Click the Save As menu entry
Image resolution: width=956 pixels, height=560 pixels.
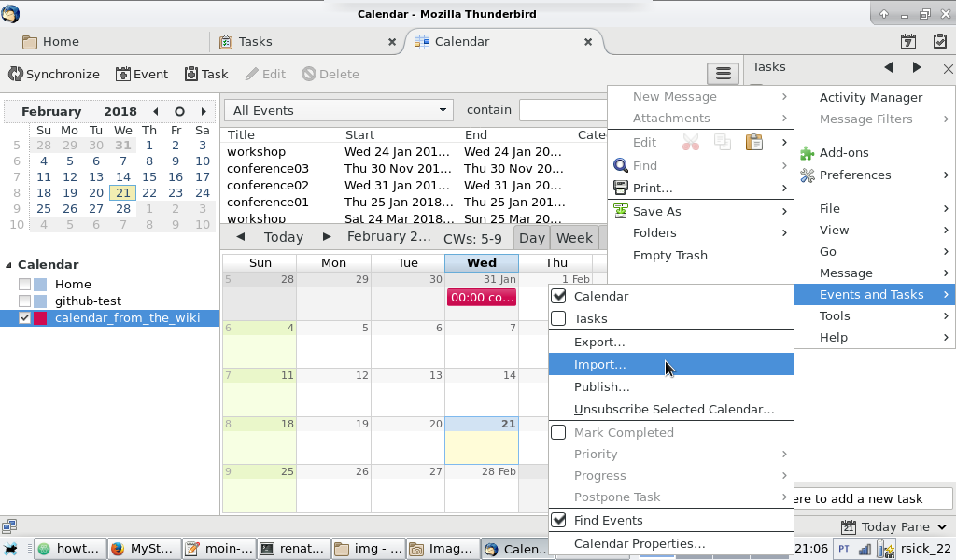[700, 212]
